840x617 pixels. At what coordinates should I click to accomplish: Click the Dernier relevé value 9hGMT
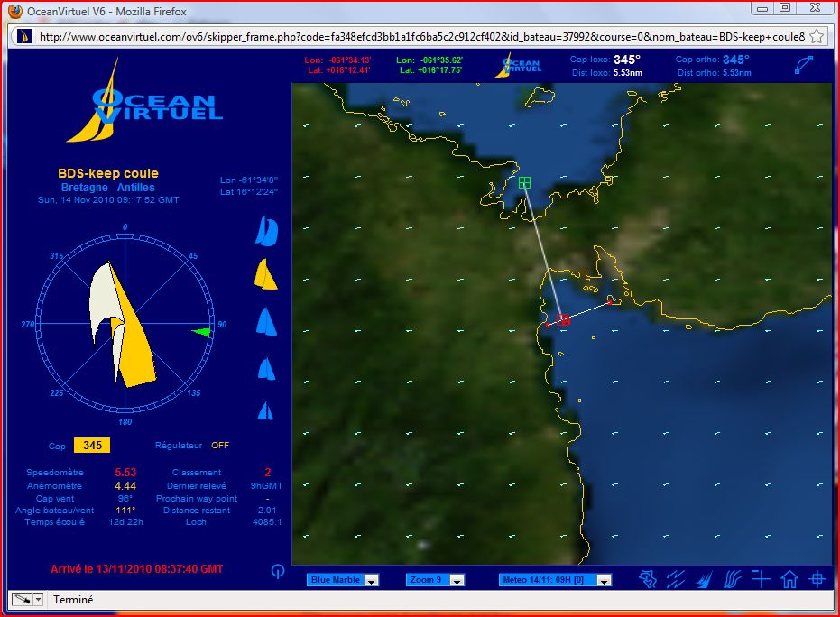267,486
